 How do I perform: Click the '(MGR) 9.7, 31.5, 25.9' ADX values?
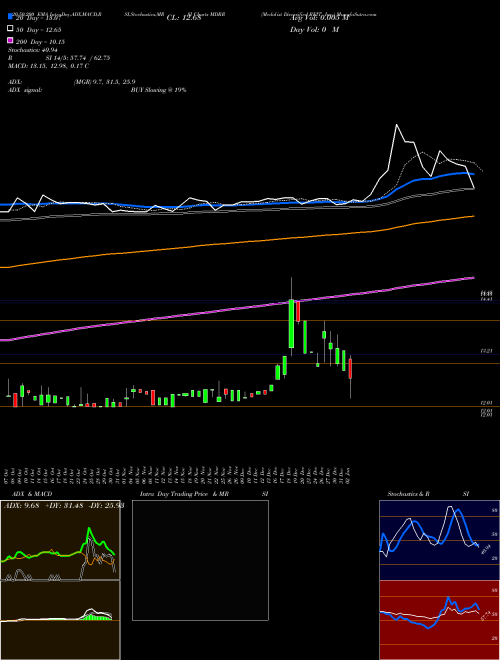point(104,82)
